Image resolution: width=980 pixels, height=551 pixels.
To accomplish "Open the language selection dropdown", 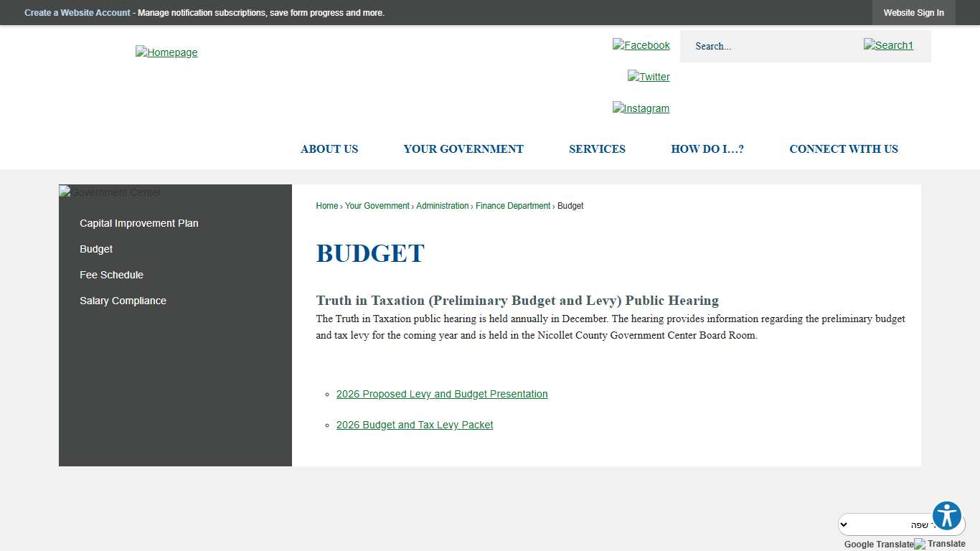I will pos(901,524).
